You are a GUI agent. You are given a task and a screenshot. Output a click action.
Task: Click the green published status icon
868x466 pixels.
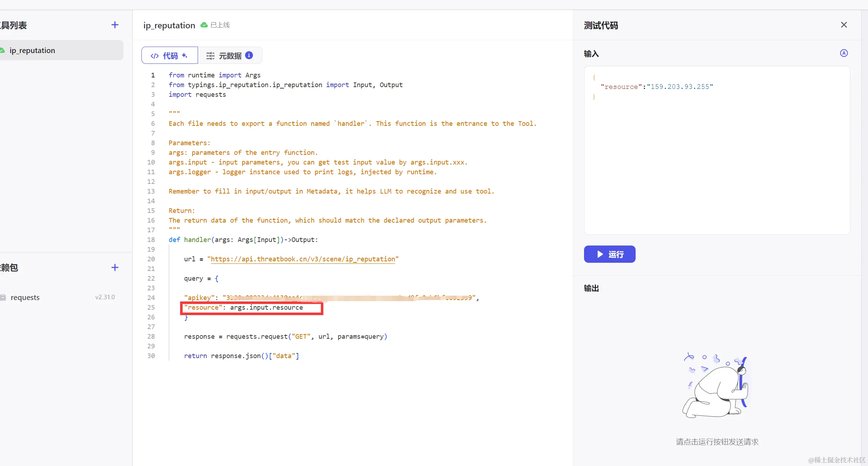tap(204, 25)
